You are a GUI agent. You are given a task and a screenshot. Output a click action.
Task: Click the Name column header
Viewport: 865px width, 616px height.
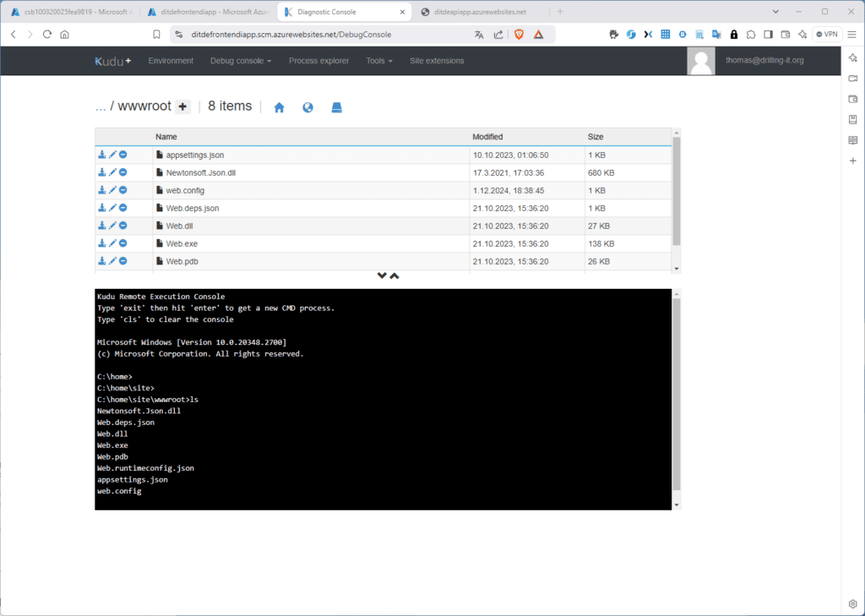coord(166,137)
